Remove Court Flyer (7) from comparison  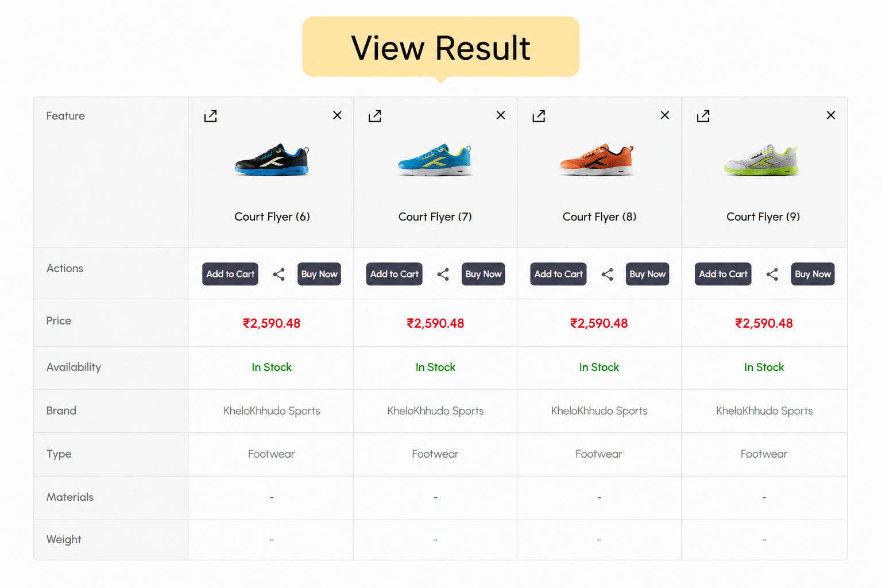coord(501,115)
